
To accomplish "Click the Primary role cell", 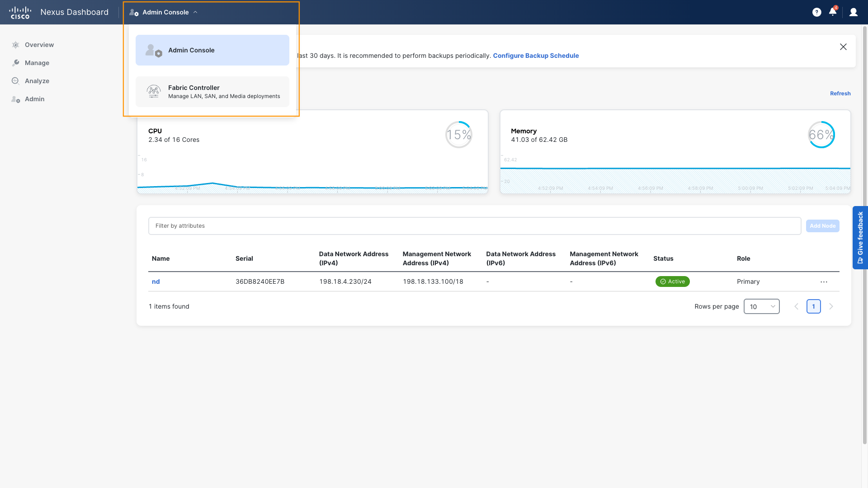I will click(x=748, y=282).
